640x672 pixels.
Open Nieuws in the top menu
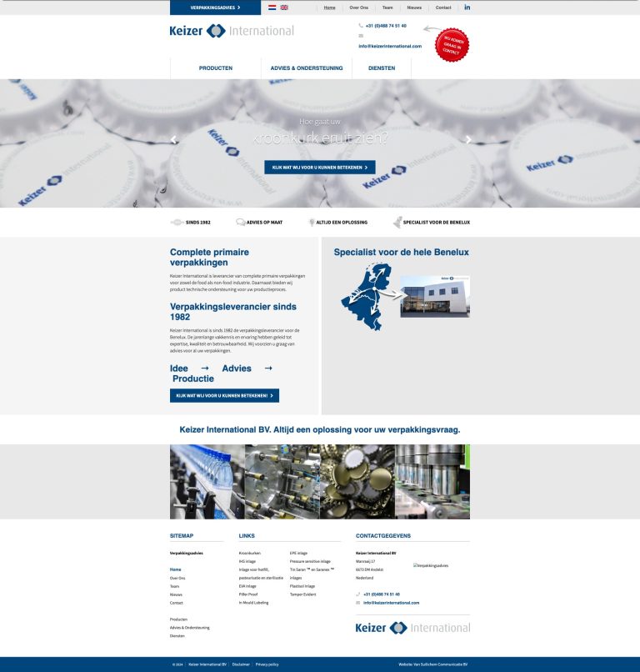414,8
